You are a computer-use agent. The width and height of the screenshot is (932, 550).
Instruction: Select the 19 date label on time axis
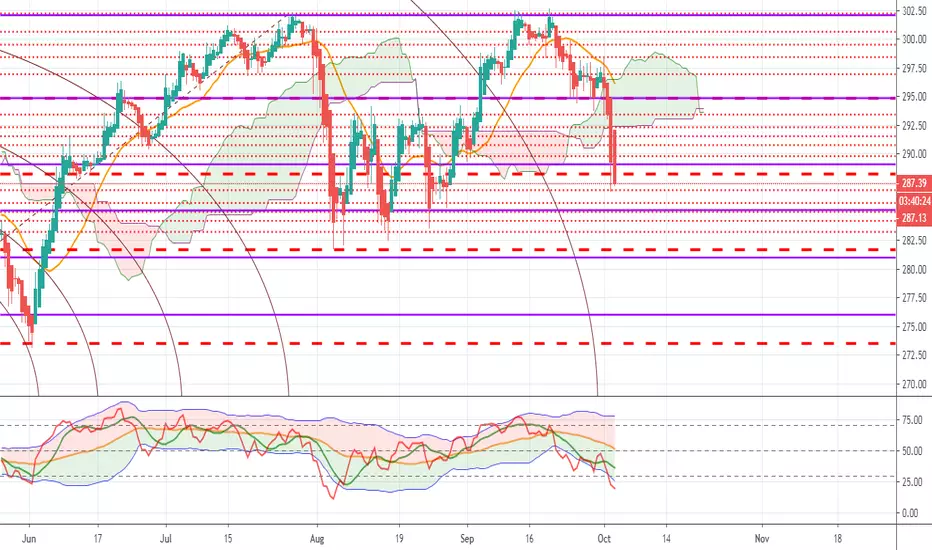399,539
